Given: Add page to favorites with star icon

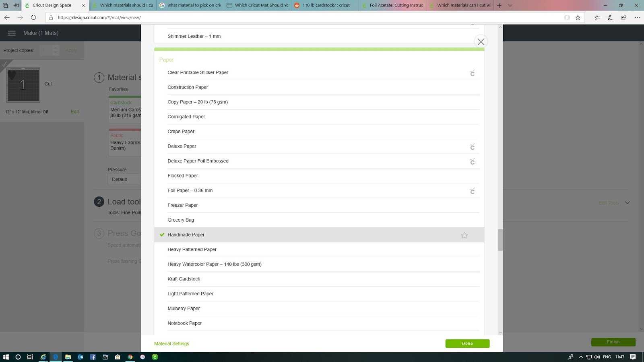Looking at the screenshot, I should click(578, 17).
